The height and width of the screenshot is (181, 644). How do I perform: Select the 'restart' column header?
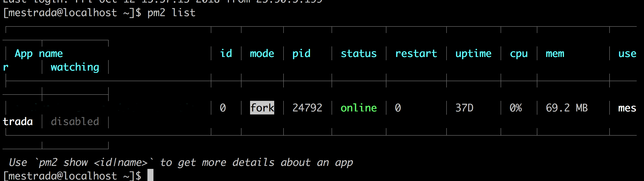tap(416, 53)
